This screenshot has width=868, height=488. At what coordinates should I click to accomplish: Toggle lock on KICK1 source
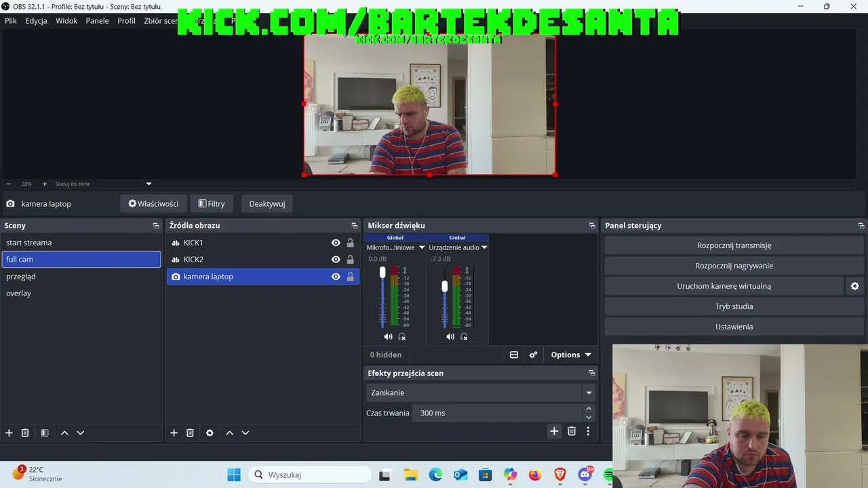pos(351,243)
